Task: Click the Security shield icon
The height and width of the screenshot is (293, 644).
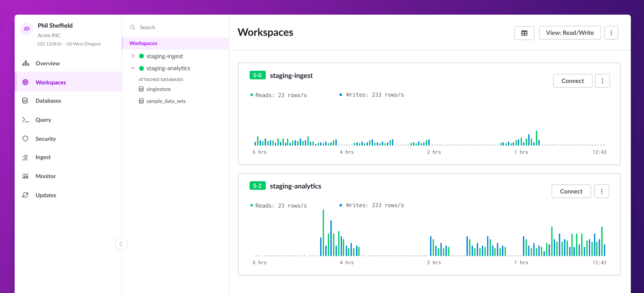Action: coord(25,139)
